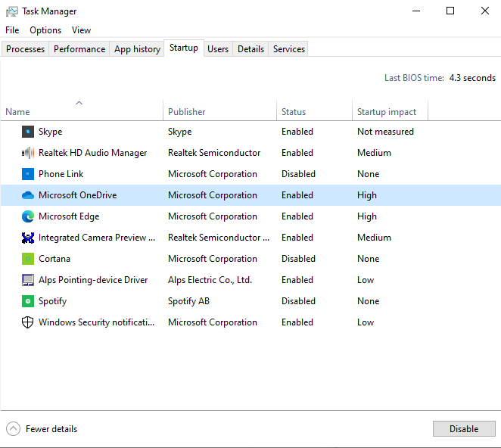The image size is (501, 448).
Task: Sort by the Status column header
Action: pos(294,112)
